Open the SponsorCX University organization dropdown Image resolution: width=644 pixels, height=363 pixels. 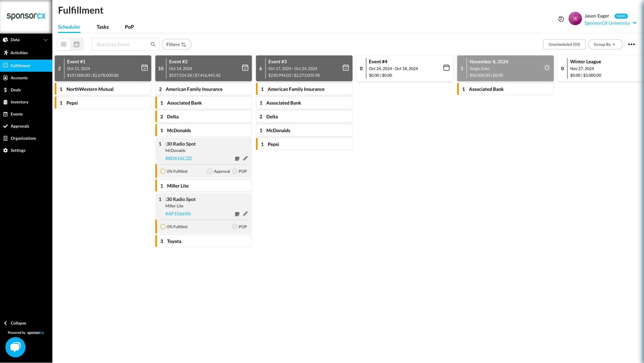(x=610, y=23)
